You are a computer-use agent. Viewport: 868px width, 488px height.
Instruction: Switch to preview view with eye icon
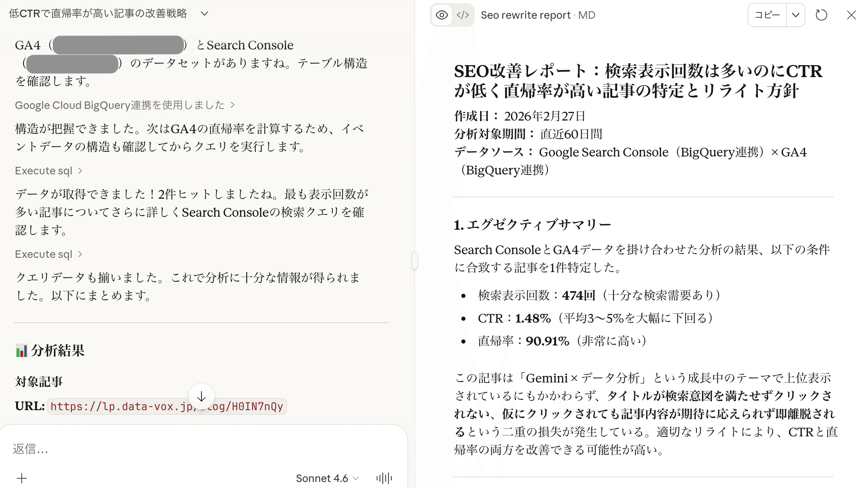point(442,15)
